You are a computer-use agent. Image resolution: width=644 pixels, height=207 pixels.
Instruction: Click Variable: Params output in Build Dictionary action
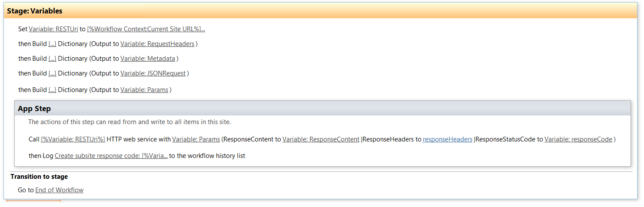pos(144,90)
